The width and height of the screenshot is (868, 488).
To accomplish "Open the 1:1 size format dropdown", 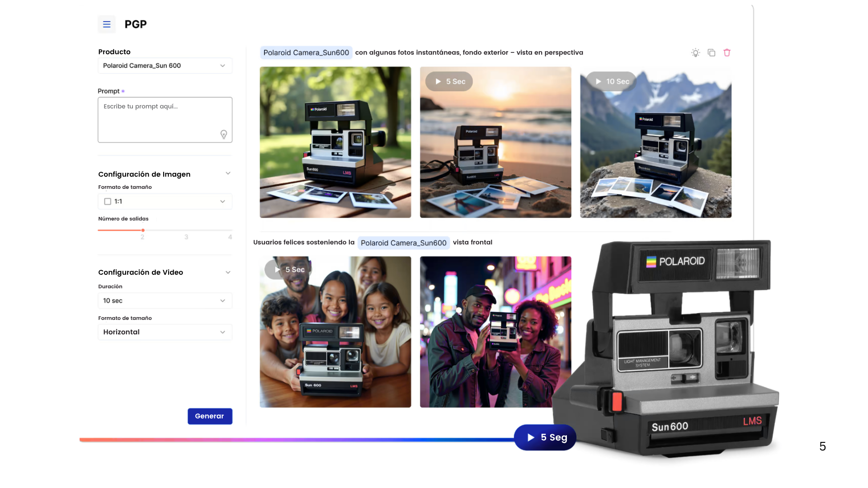I will point(165,202).
